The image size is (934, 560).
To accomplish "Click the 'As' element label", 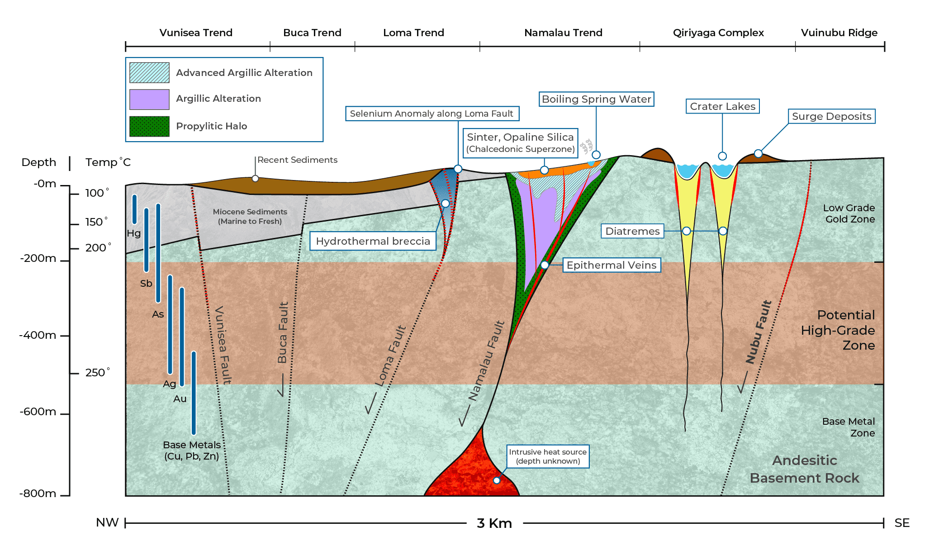I will tap(158, 314).
